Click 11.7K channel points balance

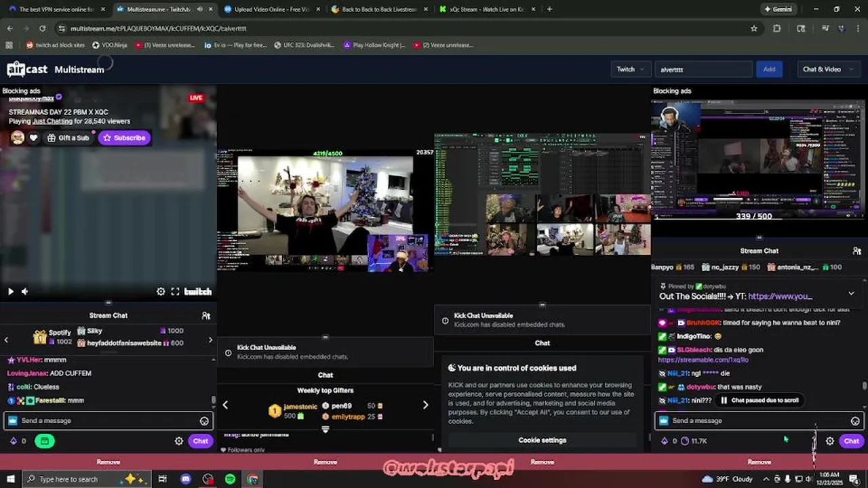694,441
